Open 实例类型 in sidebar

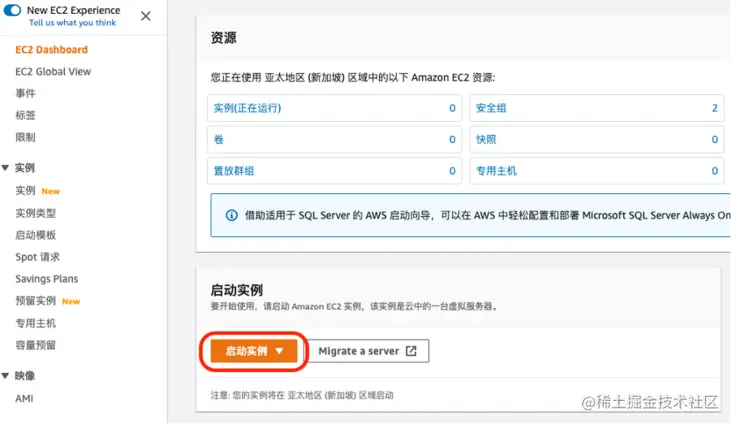coord(35,213)
